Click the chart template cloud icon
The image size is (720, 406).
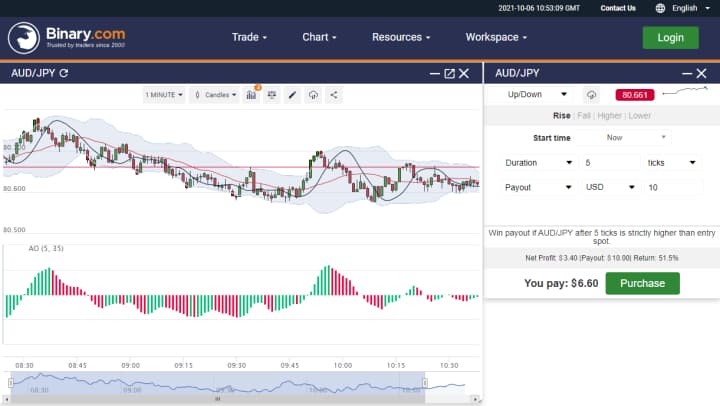pyautogui.click(x=313, y=95)
